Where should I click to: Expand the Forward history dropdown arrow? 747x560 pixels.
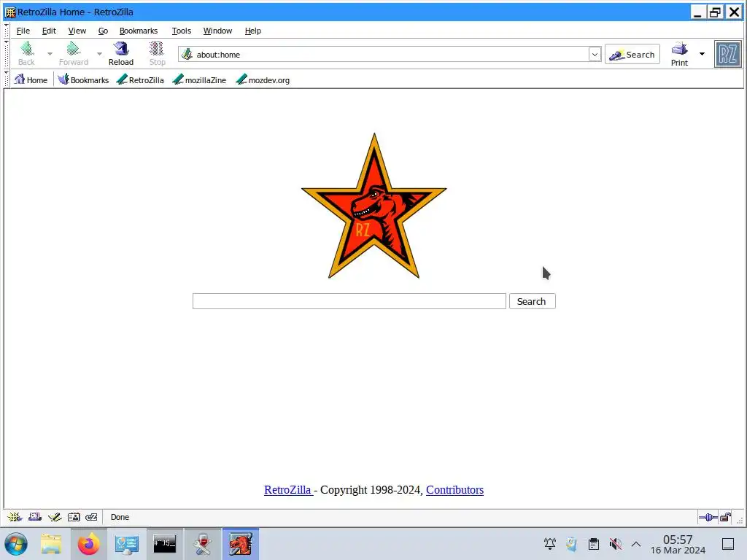coord(99,54)
